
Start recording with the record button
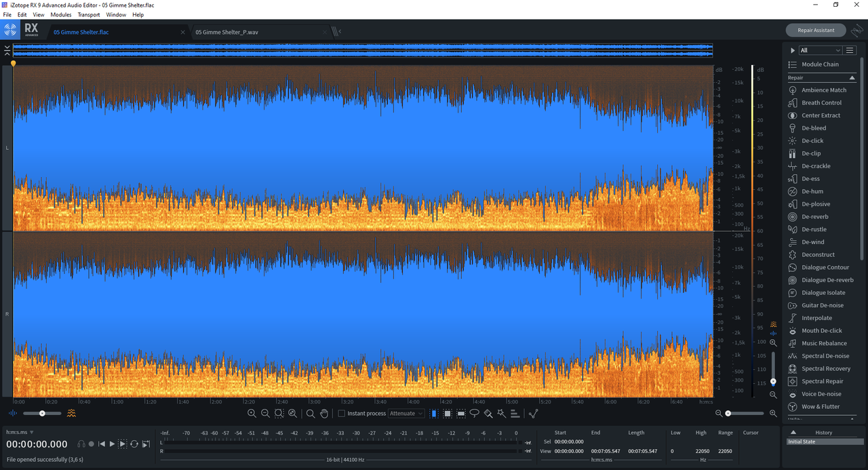(92, 444)
